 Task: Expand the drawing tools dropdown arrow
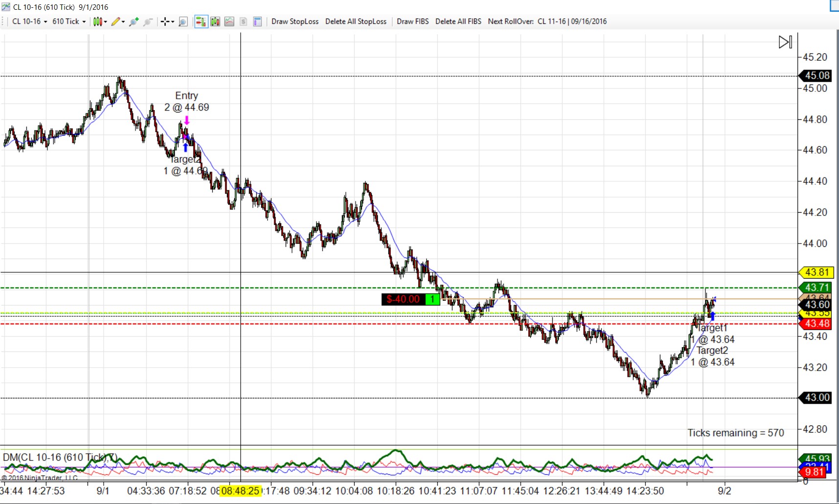point(123,22)
